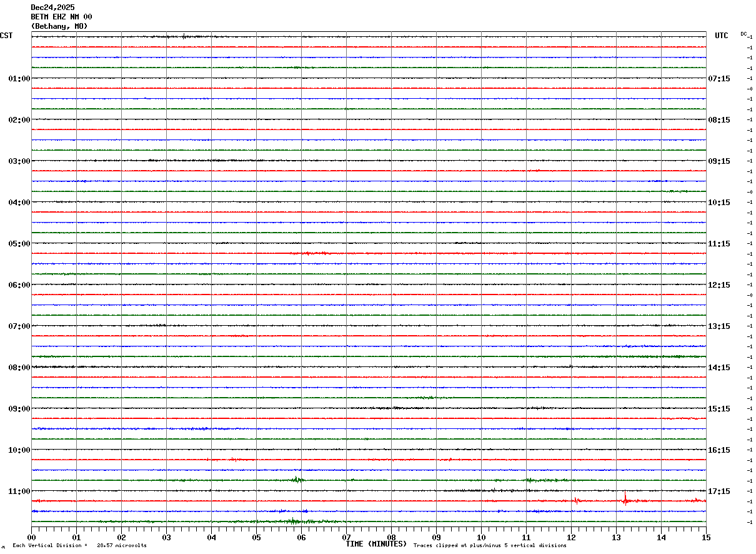This screenshot has width=756, height=554.
Task: Click minute 03 on the time axis
Action: click(166, 537)
